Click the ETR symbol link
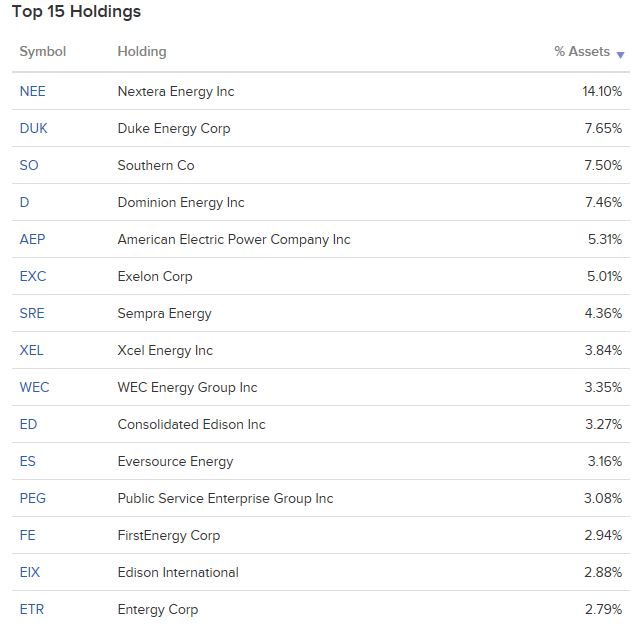 31,609
